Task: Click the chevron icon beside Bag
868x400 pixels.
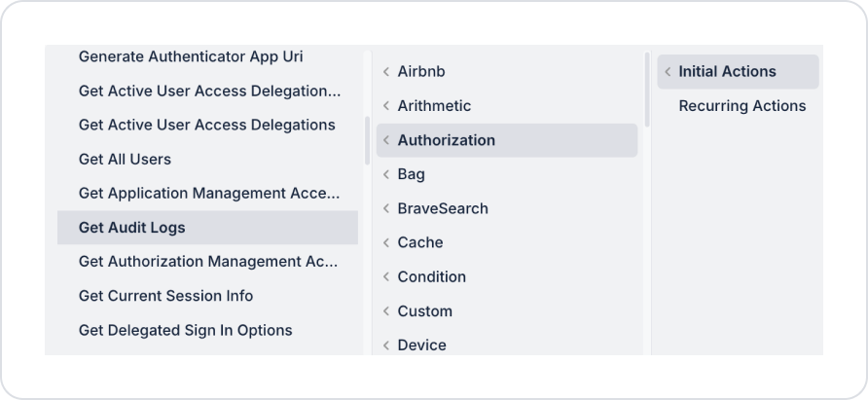Action: point(386,174)
